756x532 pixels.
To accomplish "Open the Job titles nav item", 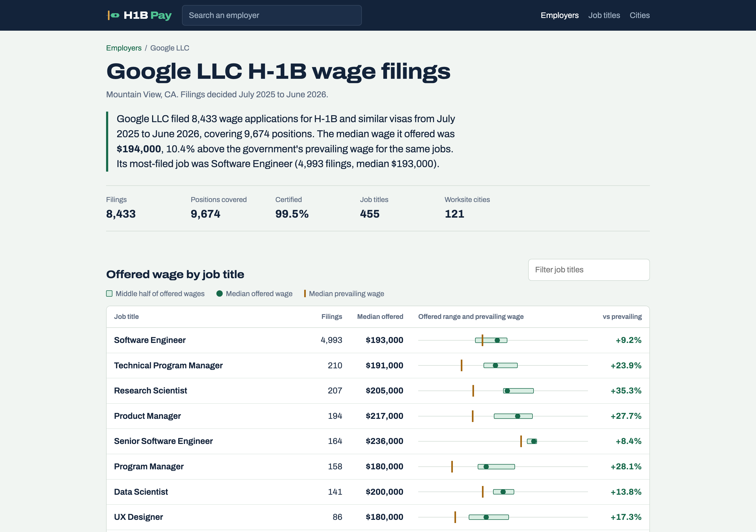I will [x=604, y=16].
